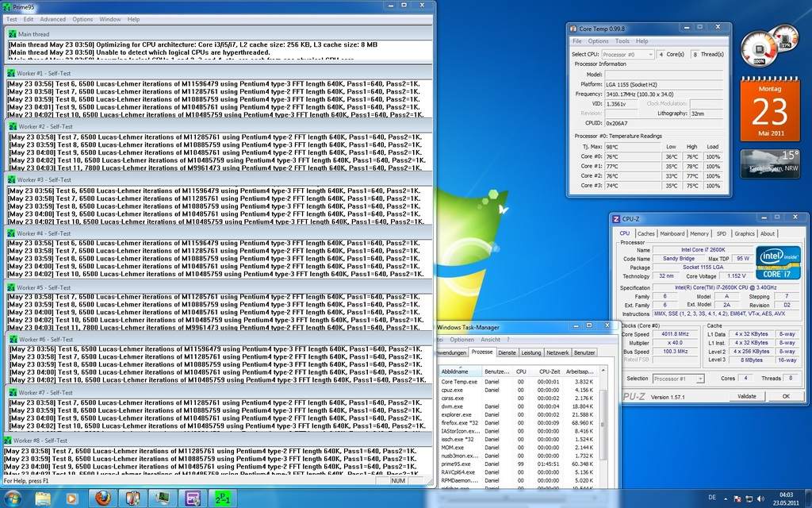This screenshot has width=812, height=508.
Task: Open the Optionen menu in Task Manager
Action: pos(462,340)
